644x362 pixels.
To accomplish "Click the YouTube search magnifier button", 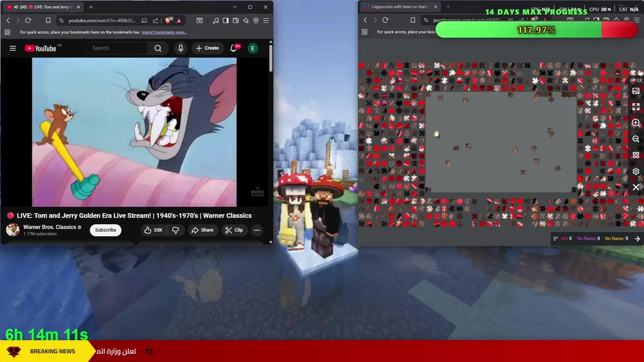I will click(x=158, y=48).
